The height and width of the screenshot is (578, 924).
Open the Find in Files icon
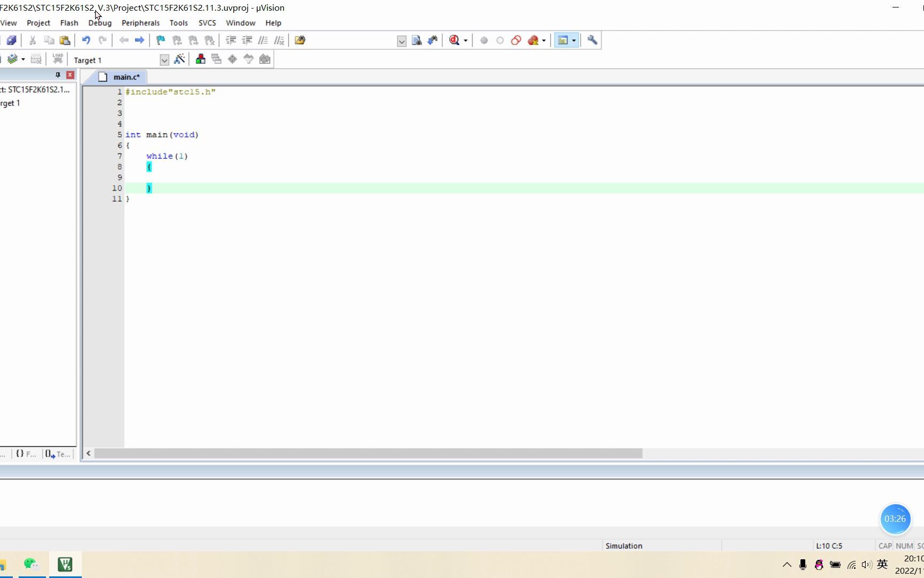[300, 40]
